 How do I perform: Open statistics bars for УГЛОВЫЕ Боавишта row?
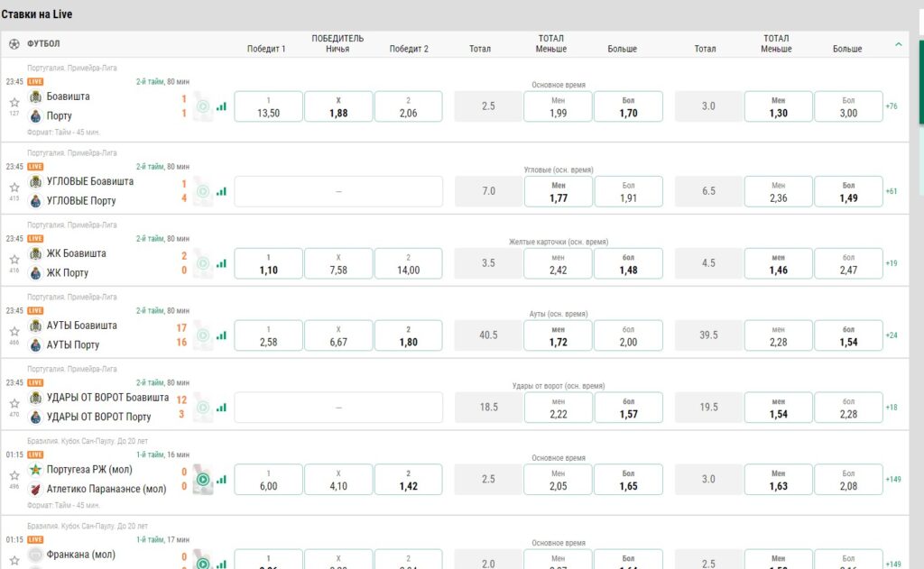click(x=221, y=191)
